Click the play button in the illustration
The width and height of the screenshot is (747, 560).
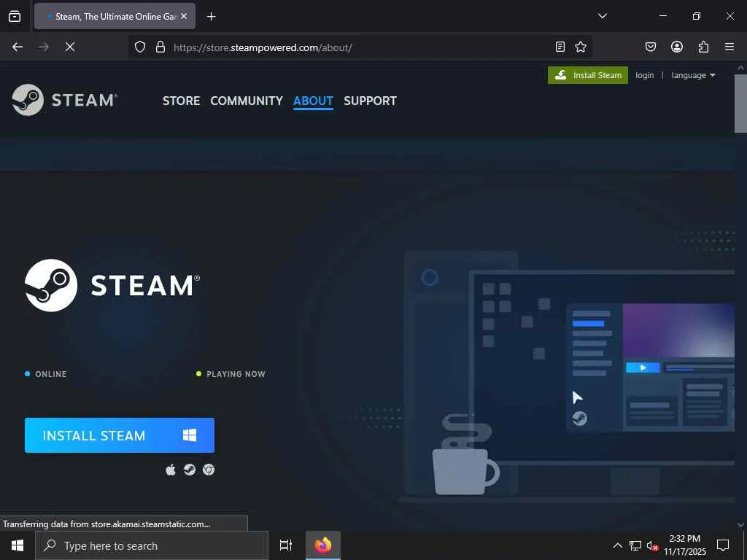(643, 367)
